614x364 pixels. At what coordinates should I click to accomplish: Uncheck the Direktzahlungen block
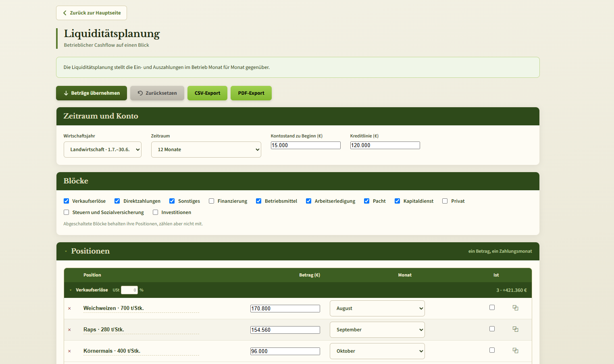click(x=117, y=201)
